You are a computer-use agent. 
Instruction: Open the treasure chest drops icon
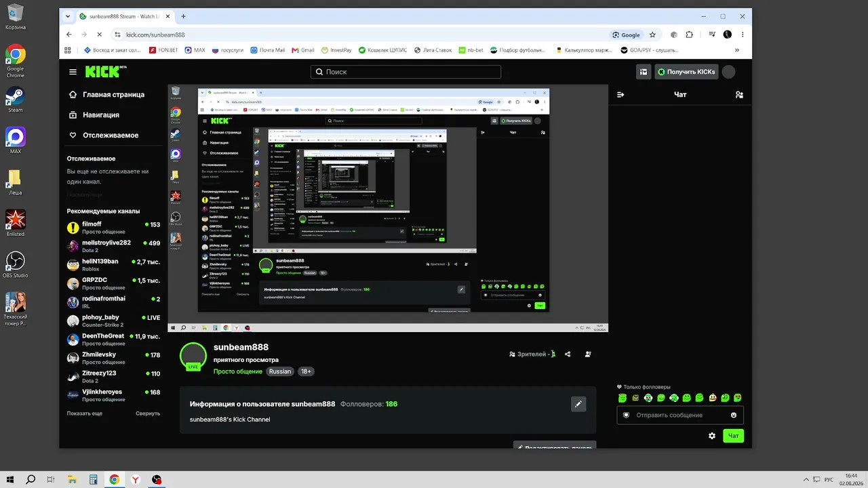tap(644, 72)
